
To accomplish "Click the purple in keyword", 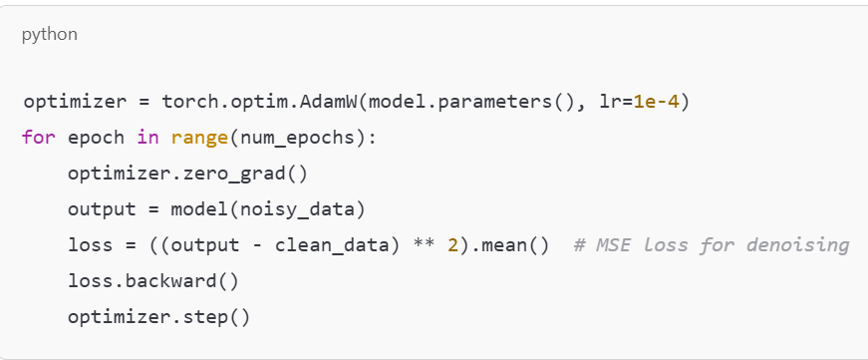I will pyautogui.click(x=147, y=137).
